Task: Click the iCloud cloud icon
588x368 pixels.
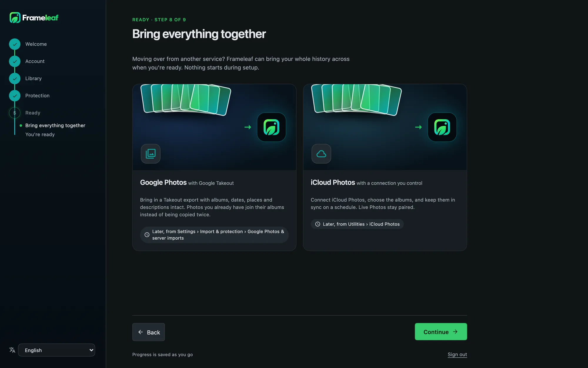Action: [x=321, y=154]
